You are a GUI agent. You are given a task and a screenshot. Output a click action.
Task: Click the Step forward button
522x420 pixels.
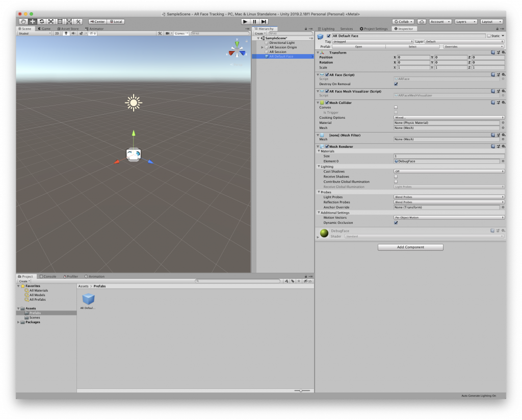264,21
